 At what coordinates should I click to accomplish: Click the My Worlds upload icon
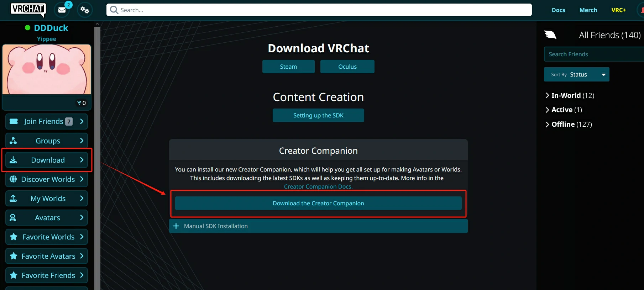pos(13,198)
